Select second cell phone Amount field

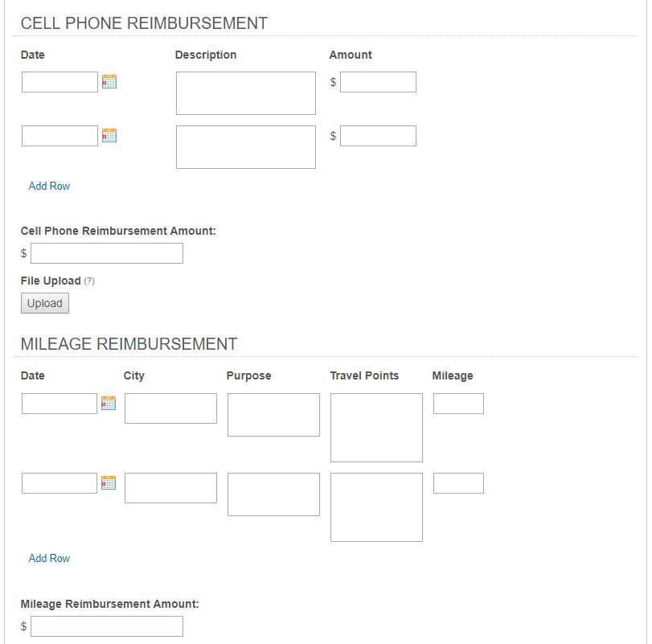(x=378, y=136)
